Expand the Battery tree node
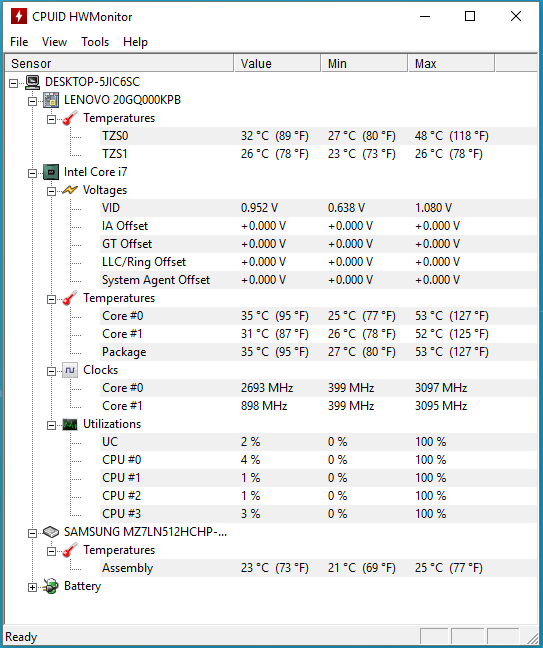 click(32, 587)
